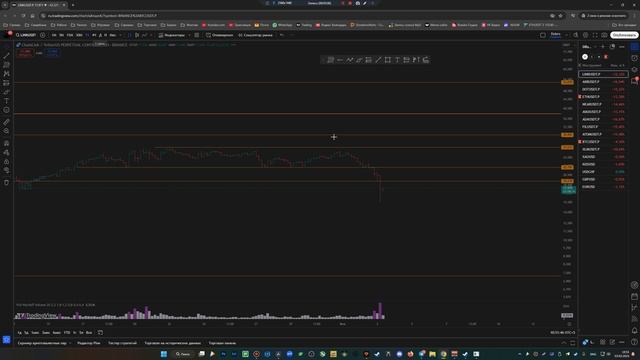This screenshot has height=360, width=640.
Task: Open Windows Start menu
Action: 164,354
